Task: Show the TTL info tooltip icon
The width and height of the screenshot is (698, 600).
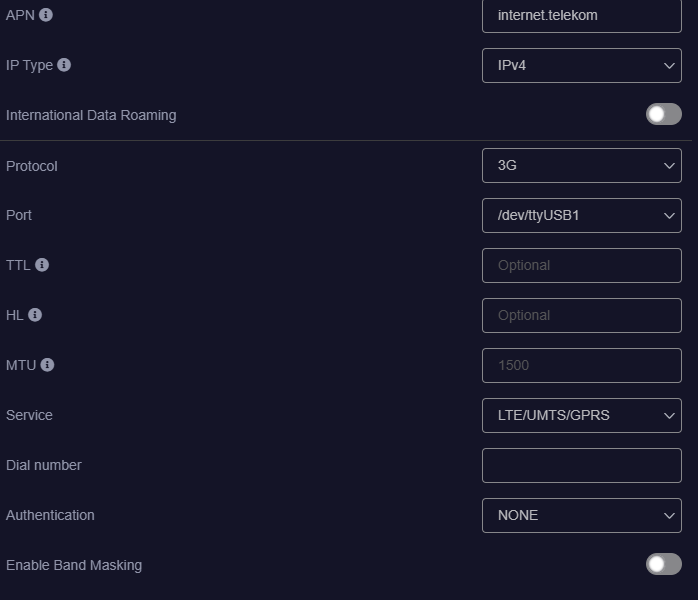Action: point(42,265)
